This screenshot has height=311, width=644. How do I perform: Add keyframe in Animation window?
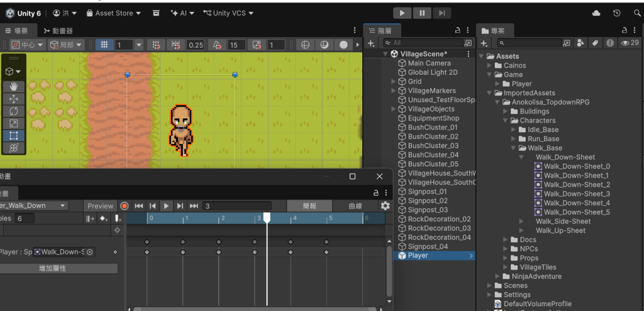104,218
